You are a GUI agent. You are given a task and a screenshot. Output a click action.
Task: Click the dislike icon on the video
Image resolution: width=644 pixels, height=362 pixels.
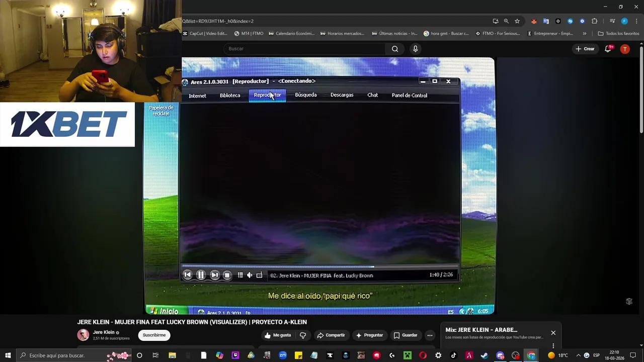pyautogui.click(x=302, y=335)
